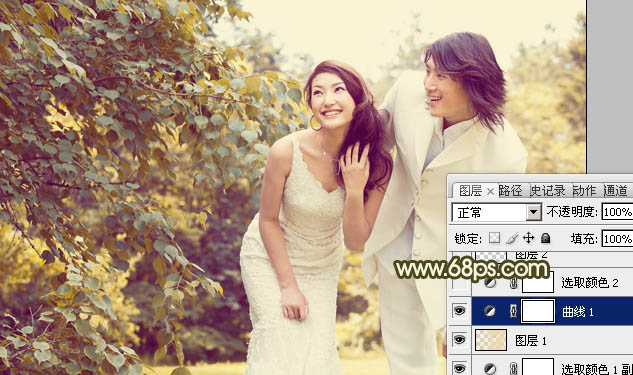Click the lock all padlock icon

[x=545, y=238]
